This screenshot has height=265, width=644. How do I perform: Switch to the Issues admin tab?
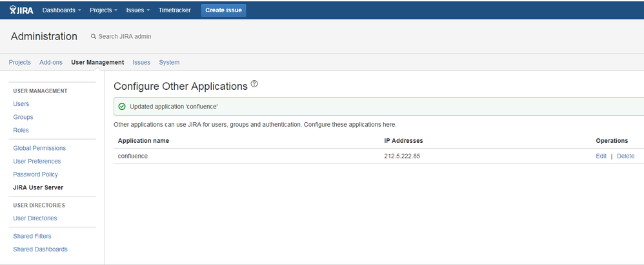(141, 63)
